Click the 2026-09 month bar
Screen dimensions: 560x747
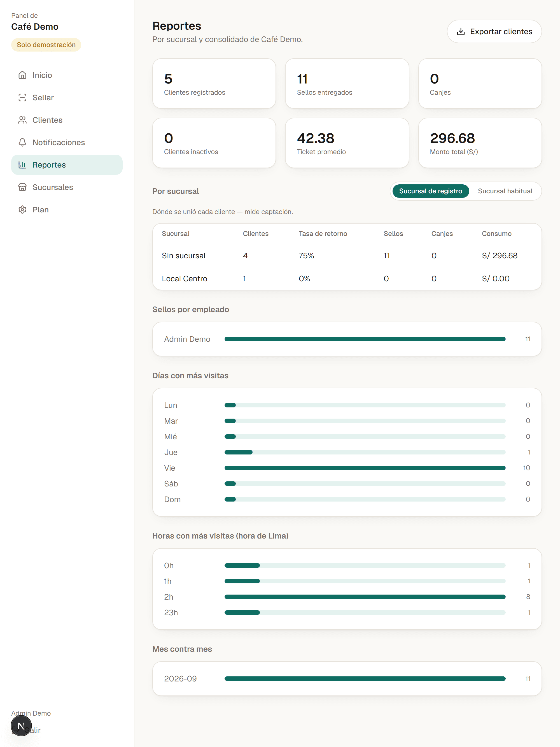(x=365, y=678)
